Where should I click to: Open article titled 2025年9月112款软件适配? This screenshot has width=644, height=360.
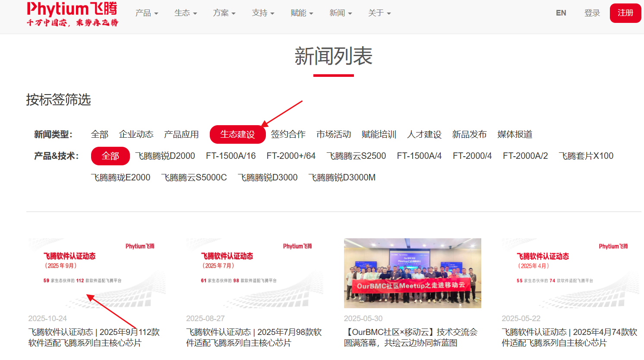pyautogui.click(x=94, y=338)
